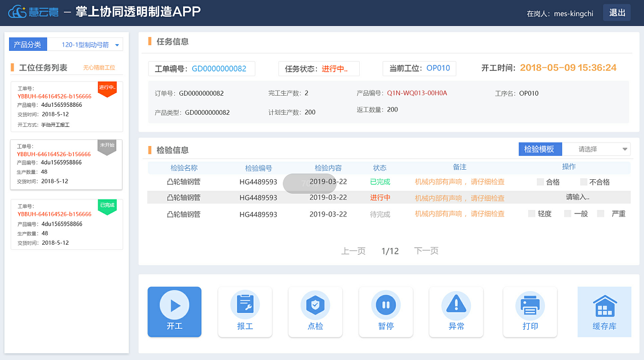Mark the severity as 严重 (Severe)
Image resolution: width=644 pixels, height=360 pixels.
pos(600,213)
